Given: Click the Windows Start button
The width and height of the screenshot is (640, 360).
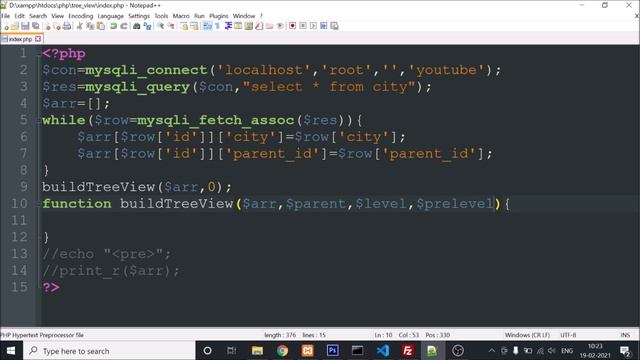Looking at the screenshot, I should coord(11,351).
